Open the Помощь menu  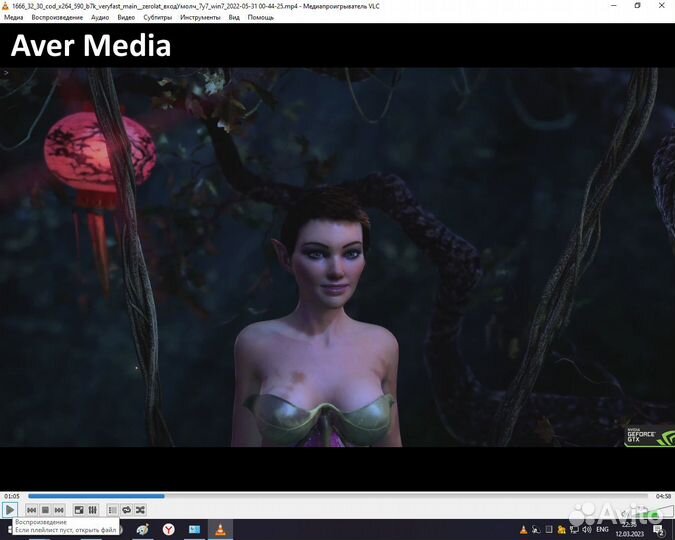[260, 18]
